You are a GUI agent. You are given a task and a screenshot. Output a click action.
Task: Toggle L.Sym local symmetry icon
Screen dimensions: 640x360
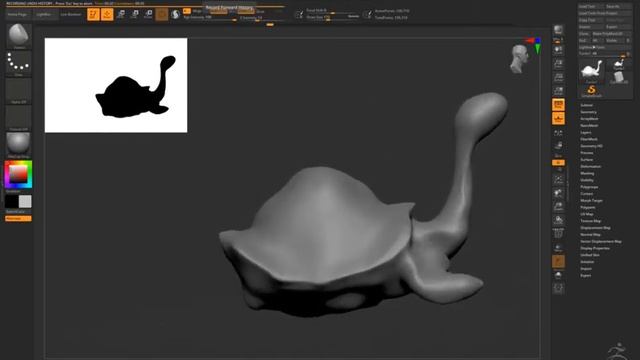pyautogui.click(x=558, y=146)
